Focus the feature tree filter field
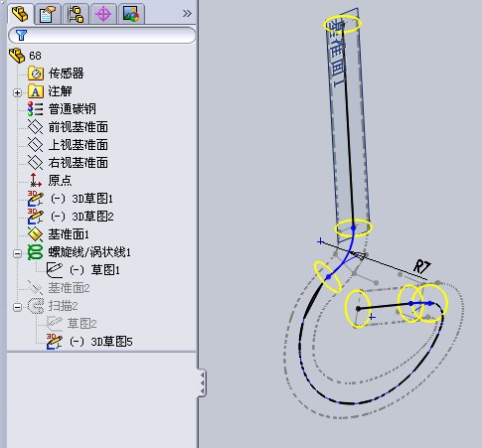The width and height of the screenshot is (482, 448). point(102,35)
